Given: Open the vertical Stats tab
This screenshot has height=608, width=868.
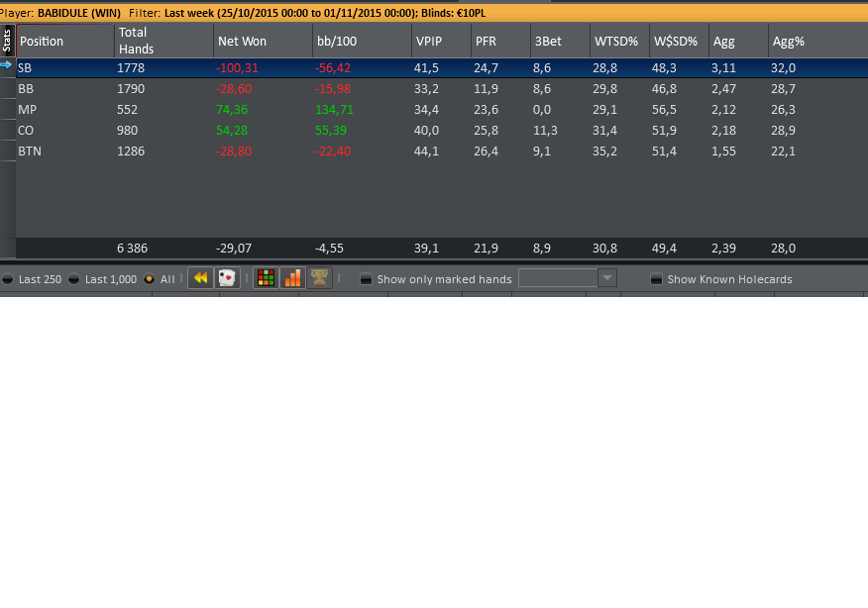Looking at the screenshot, I should click(x=7, y=41).
